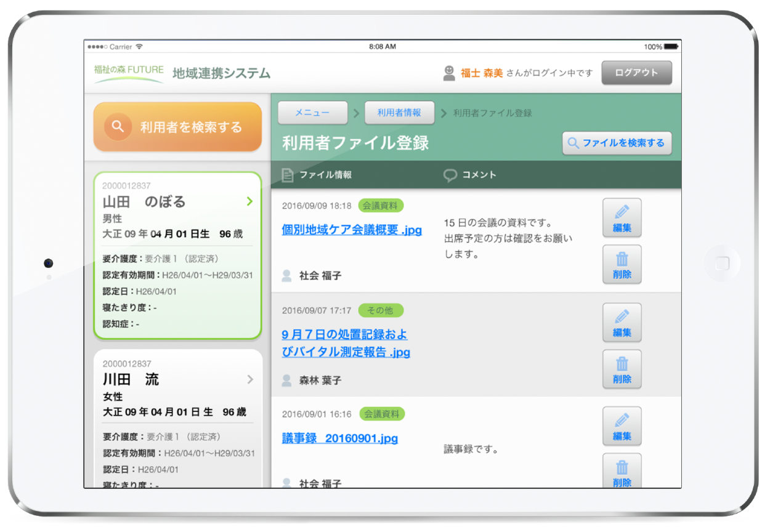The width and height of the screenshot is (770, 532).
Task: Expand 山田 のぼる details with green chevron
Action: (249, 201)
